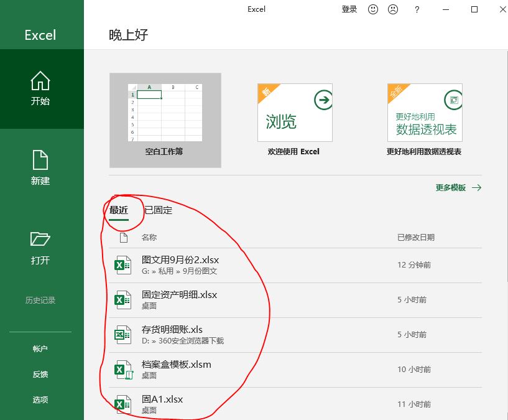Open recent file 存货明细账.xls
508x420 pixels.
point(295,335)
